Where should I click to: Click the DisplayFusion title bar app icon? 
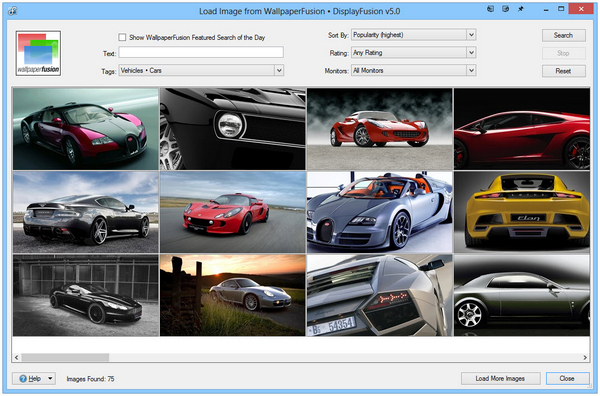click(13, 11)
